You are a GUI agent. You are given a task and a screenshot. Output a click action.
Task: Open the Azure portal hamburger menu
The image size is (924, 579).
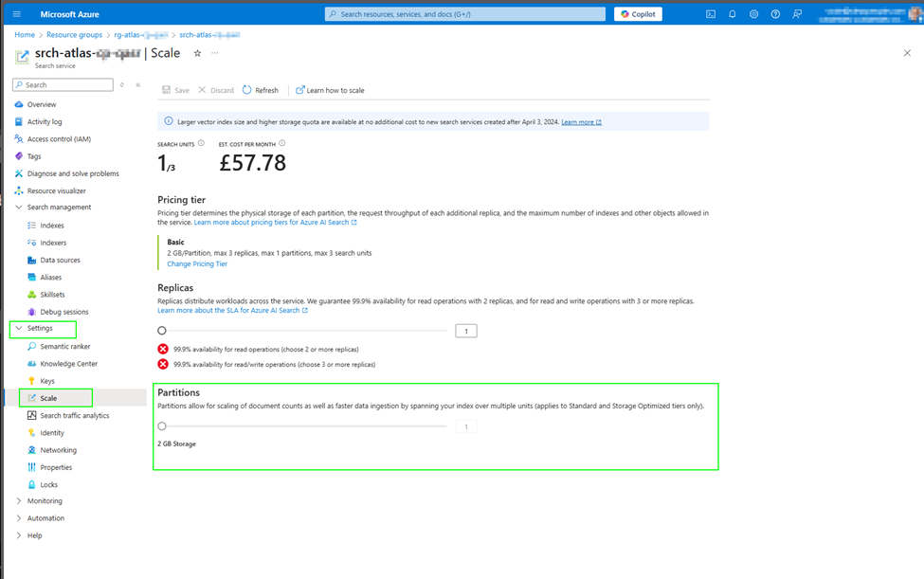(16, 14)
